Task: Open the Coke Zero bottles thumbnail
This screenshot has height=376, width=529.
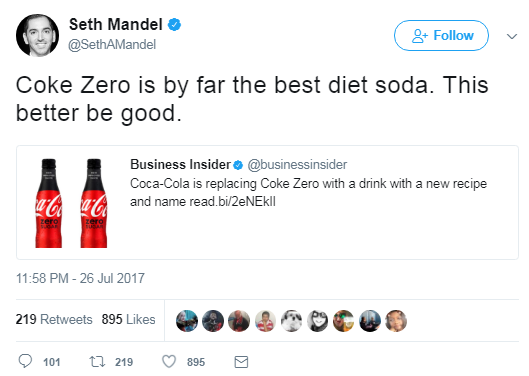Action: coord(71,203)
